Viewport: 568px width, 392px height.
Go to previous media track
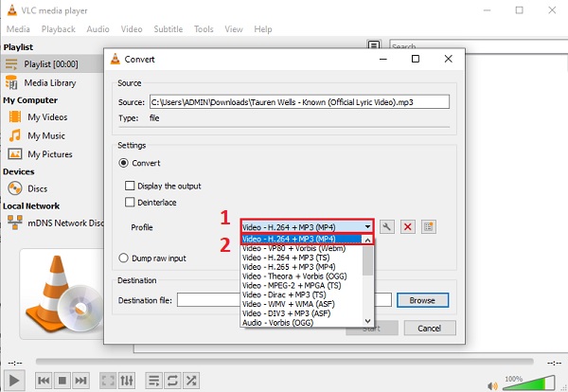coord(44,381)
